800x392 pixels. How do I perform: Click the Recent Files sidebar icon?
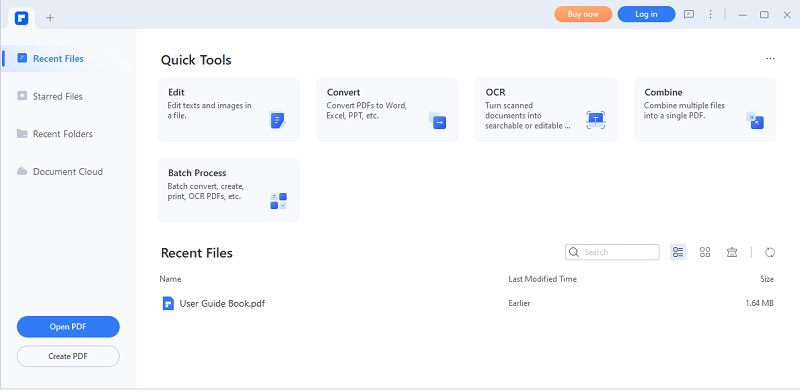click(x=22, y=58)
